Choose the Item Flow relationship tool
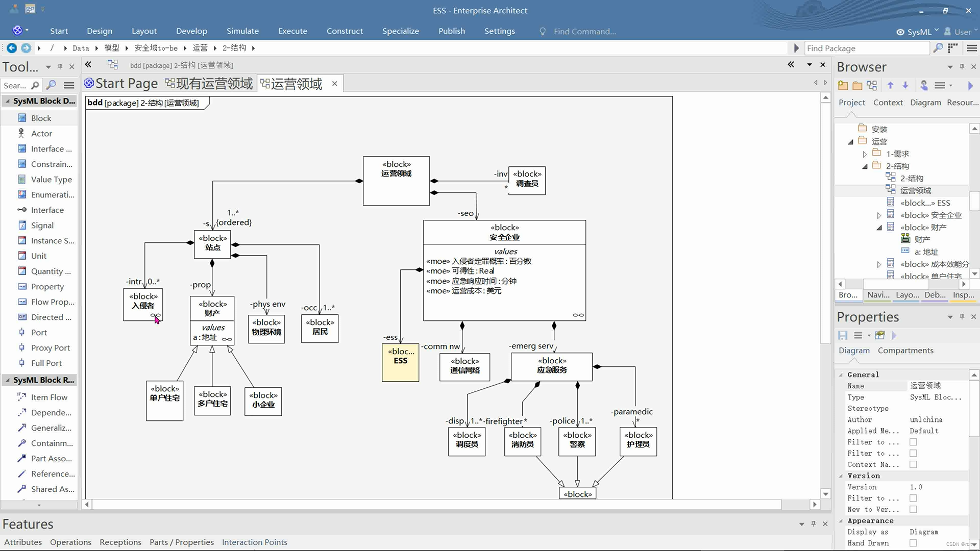The height and width of the screenshot is (551, 980). click(48, 397)
